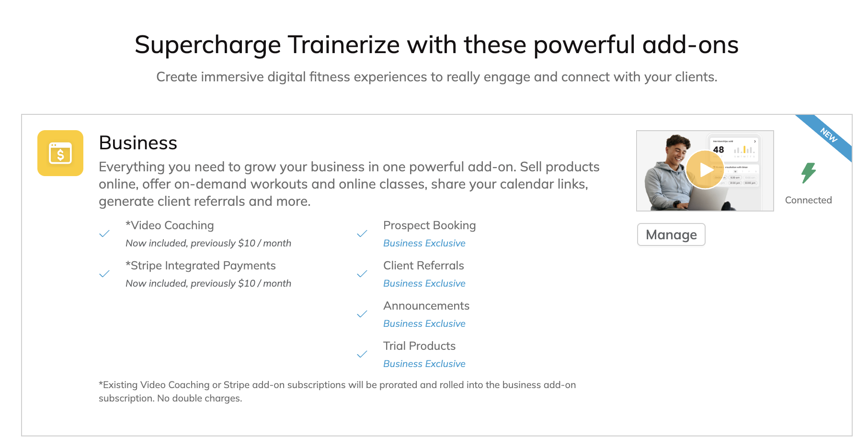Click the Stripe Integrated Payments feature label
This screenshot has width=868, height=446.
point(201,266)
